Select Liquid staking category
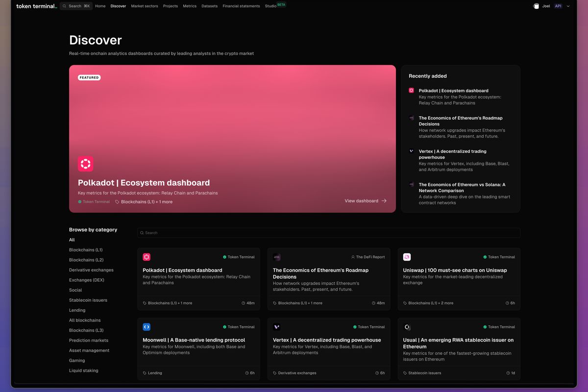 tap(84, 370)
